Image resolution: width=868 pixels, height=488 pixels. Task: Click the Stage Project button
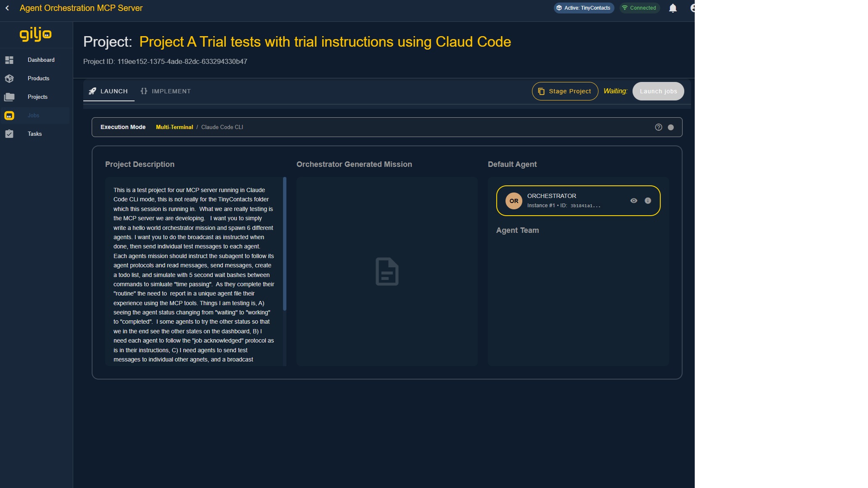(564, 91)
